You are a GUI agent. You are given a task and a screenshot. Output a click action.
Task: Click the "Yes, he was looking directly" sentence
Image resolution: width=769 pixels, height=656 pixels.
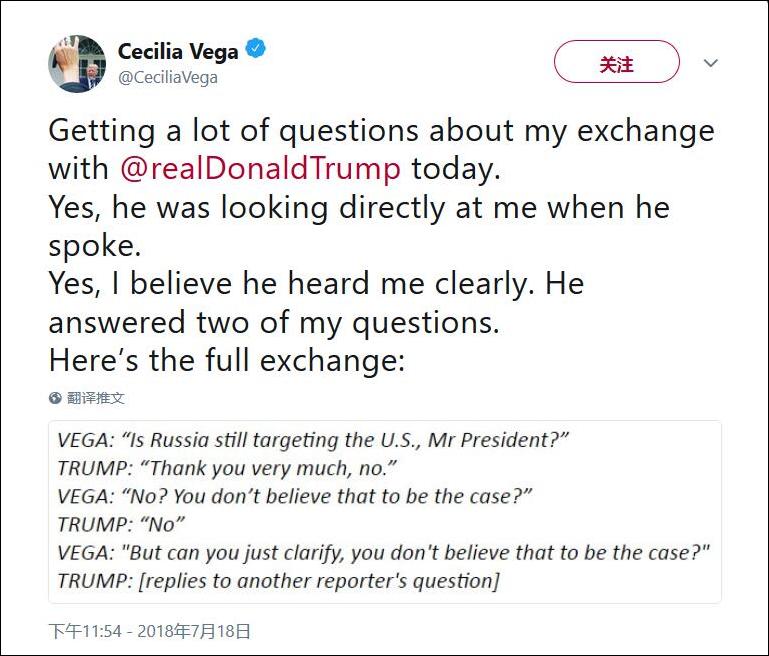tap(359, 208)
